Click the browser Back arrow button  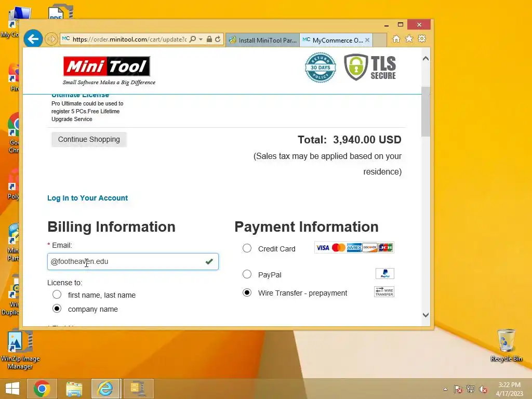[33, 39]
